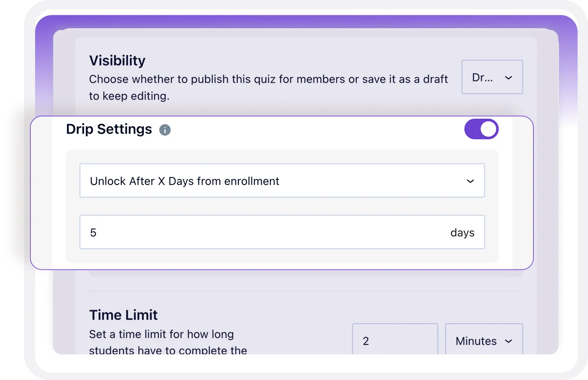Click the chevron on the unlock rule selector

tap(470, 181)
